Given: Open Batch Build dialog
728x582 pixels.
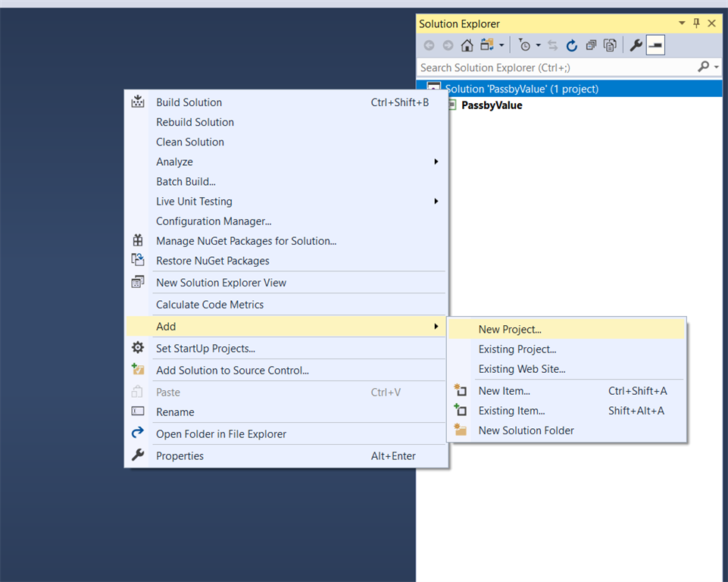Looking at the screenshot, I should tap(286, 182).
